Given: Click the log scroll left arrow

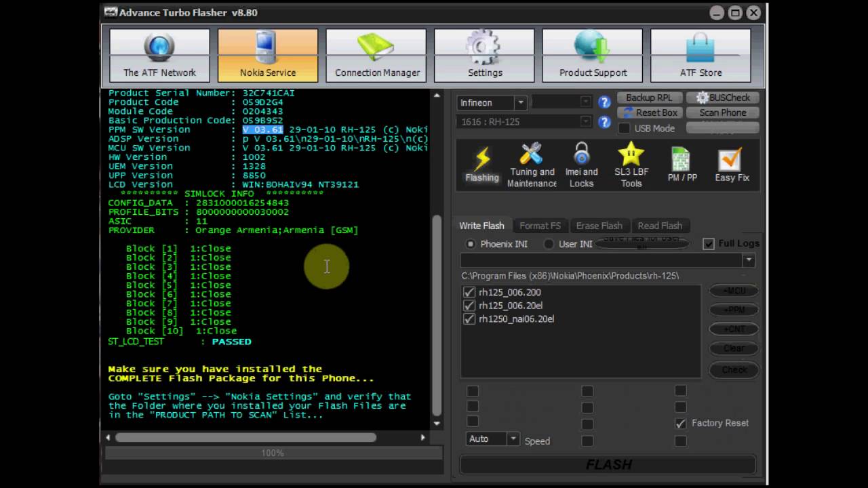Looking at the screenshot, I should click(x=108, y=438).
